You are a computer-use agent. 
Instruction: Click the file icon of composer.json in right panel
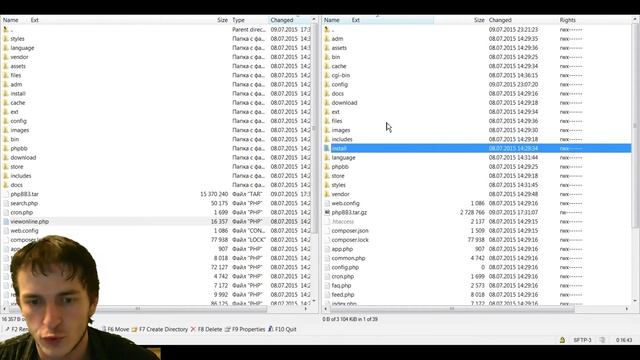click(327, 231)
